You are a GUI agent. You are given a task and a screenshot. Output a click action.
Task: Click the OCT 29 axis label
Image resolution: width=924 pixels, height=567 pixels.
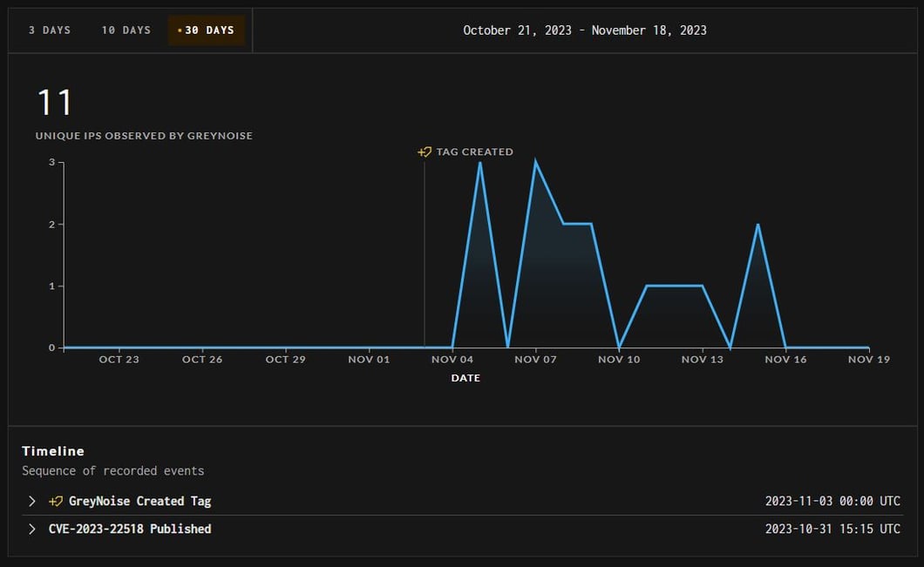[x=285, y=359]
